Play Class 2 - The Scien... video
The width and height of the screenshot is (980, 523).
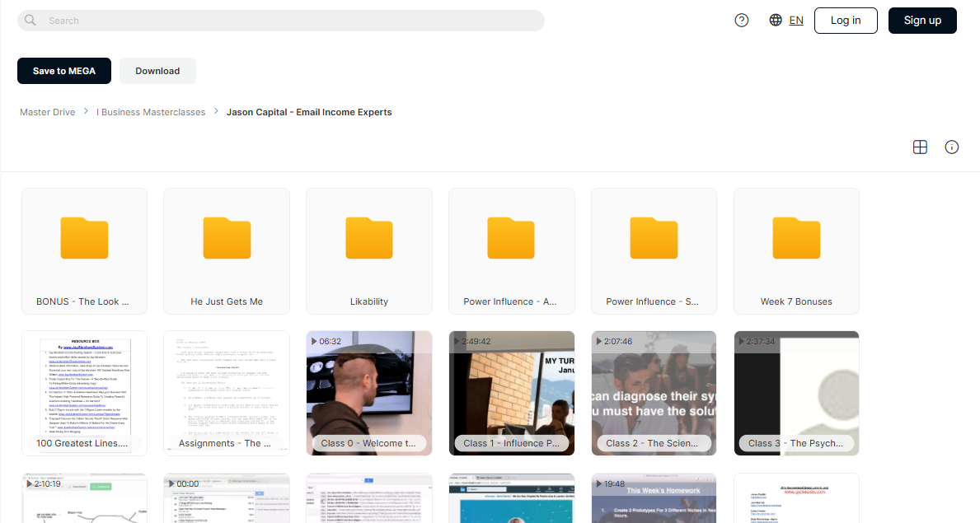(654, 393)
